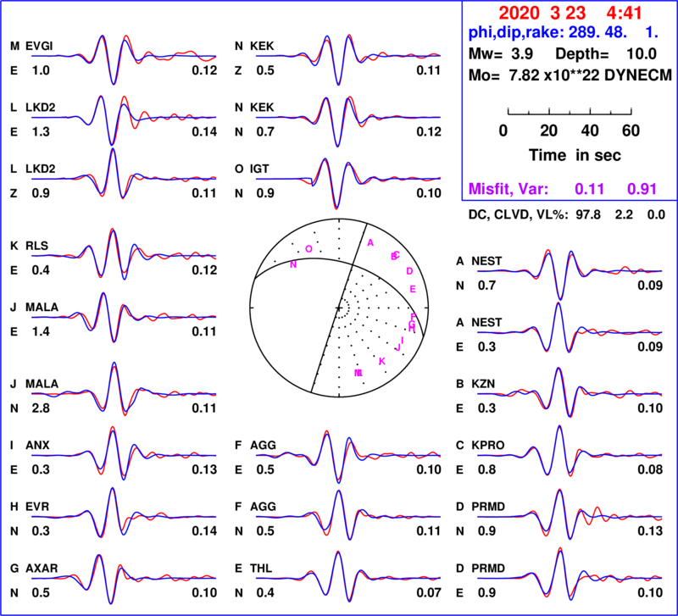Click the date header 2020 3 23 4:41
This screenshot has height=616, width=678.
coord(570,13)
